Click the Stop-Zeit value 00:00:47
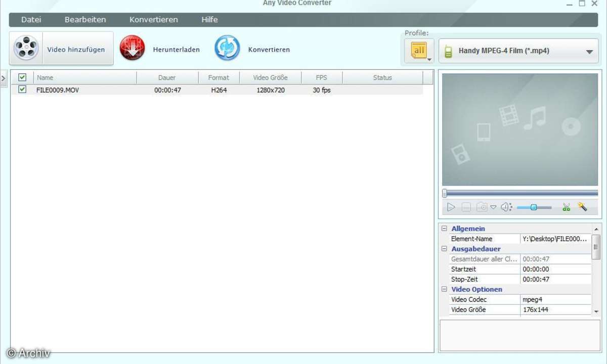The width and height of the screenshot is (607, 364). 555,279
